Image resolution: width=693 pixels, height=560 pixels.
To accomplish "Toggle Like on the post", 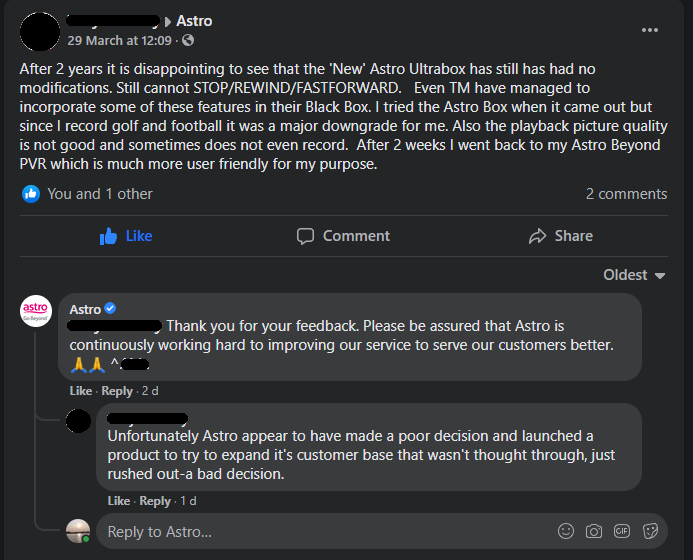I will click(126, 236).
